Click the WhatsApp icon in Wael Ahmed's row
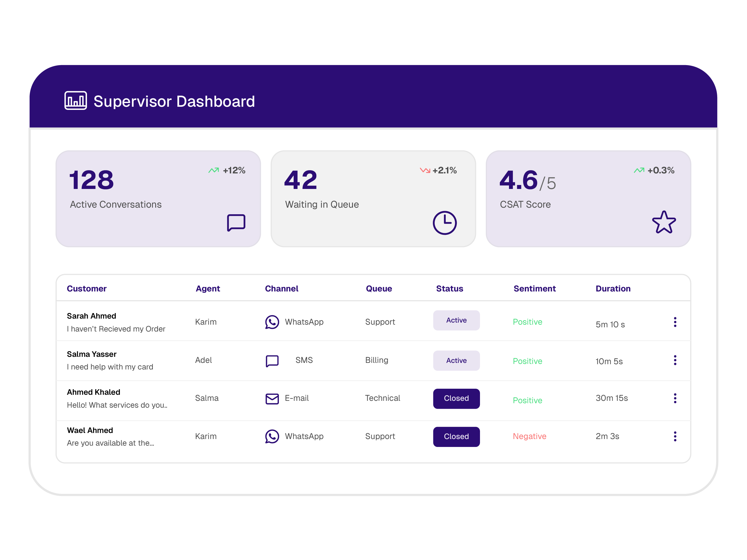 (272, 436)
